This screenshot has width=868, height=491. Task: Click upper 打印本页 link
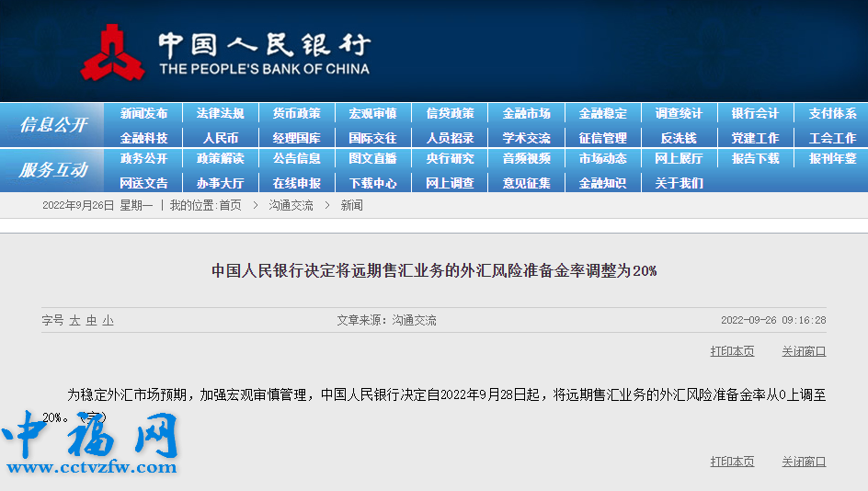pos(732,351)
